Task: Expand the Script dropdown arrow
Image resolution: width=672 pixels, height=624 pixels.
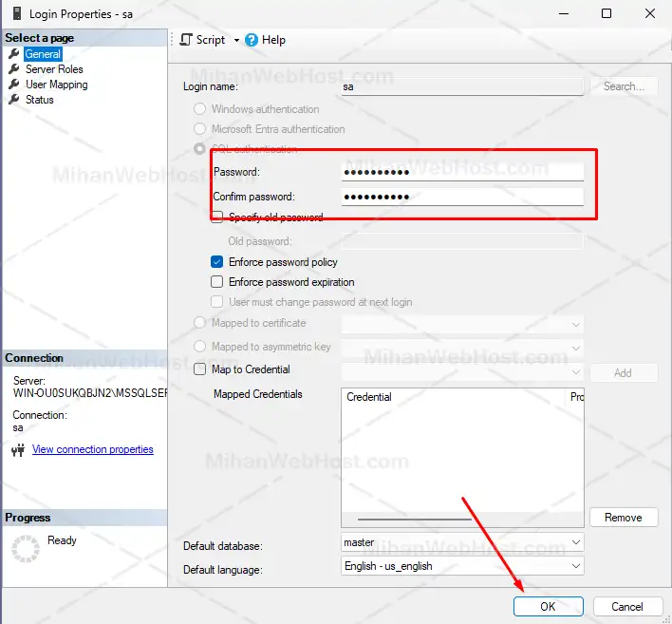Action: tap(236, 40)
